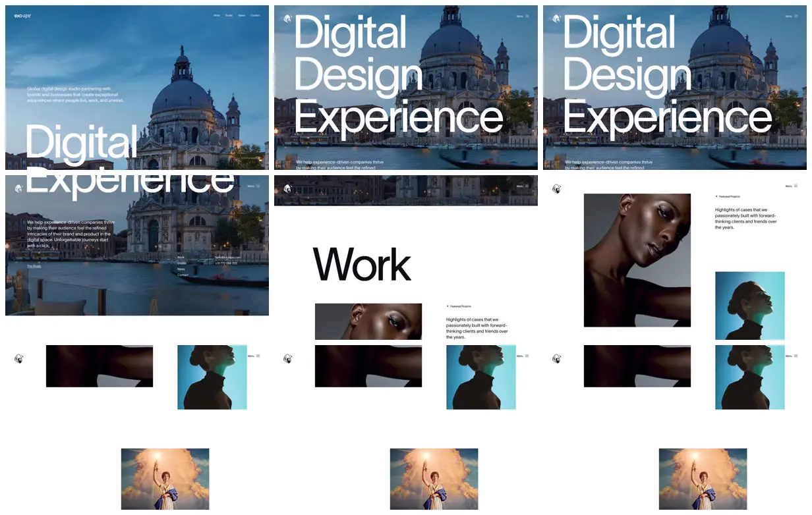The image size is (812, 515).
Task: Open the torch statue thumbnail in the bottom-center frame
Action: [434, 479]
